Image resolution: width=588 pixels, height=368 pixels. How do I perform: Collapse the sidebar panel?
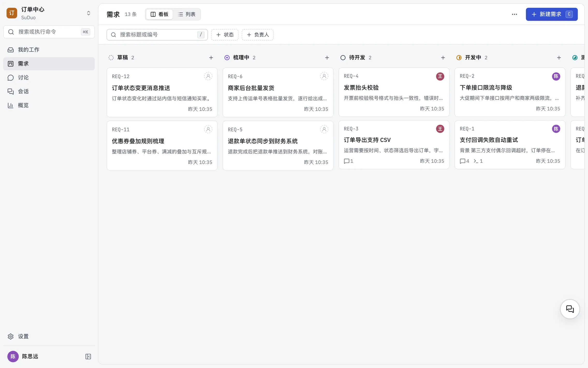coord(88,357)
